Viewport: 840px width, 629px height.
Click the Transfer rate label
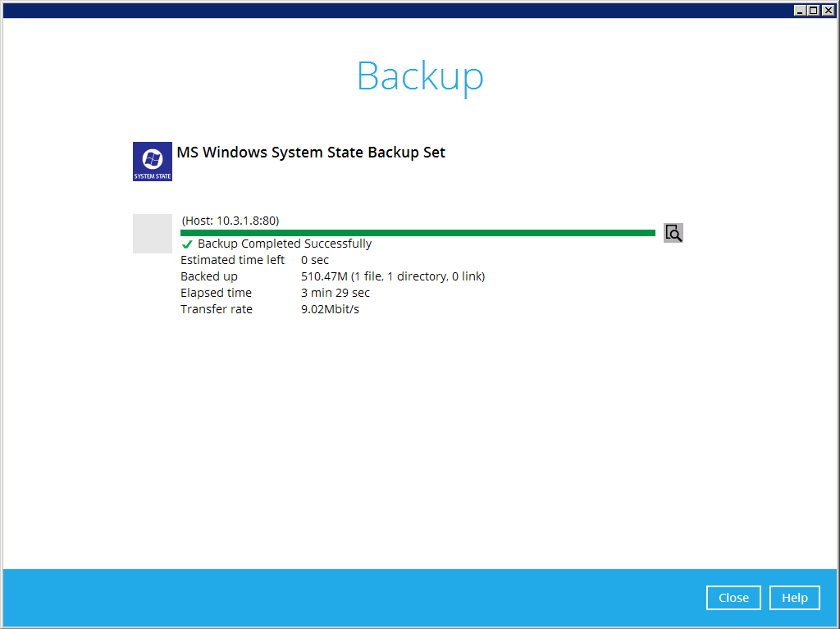217,309
